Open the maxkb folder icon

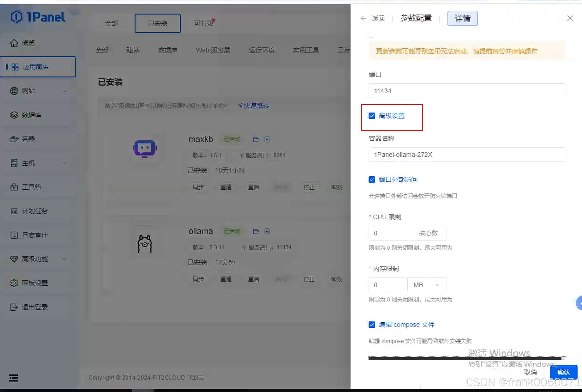tap(255, 139)
